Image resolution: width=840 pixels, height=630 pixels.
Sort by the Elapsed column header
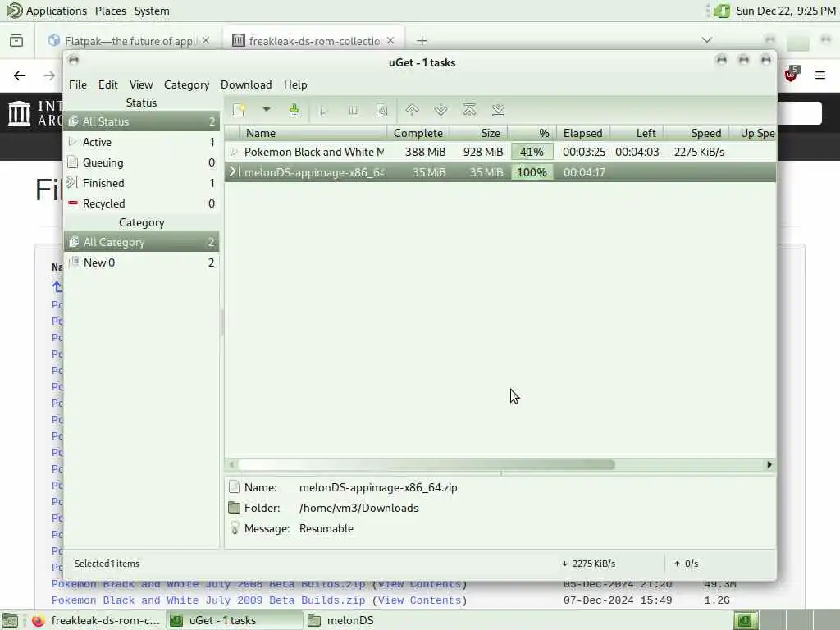[583, 133]
